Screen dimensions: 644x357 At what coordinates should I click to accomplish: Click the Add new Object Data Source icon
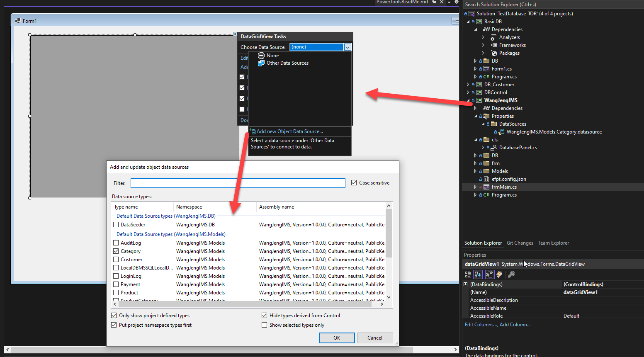coord(253,131)
